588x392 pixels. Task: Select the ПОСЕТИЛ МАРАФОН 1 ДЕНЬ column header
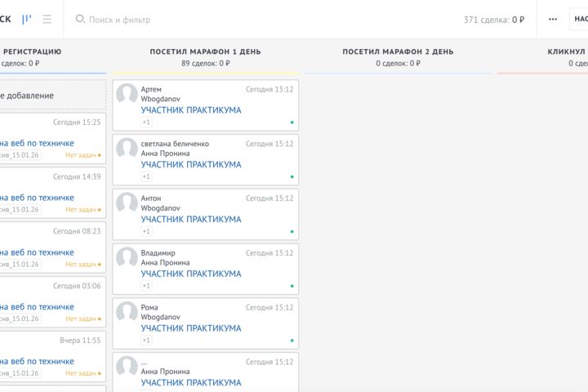(206, 51)
